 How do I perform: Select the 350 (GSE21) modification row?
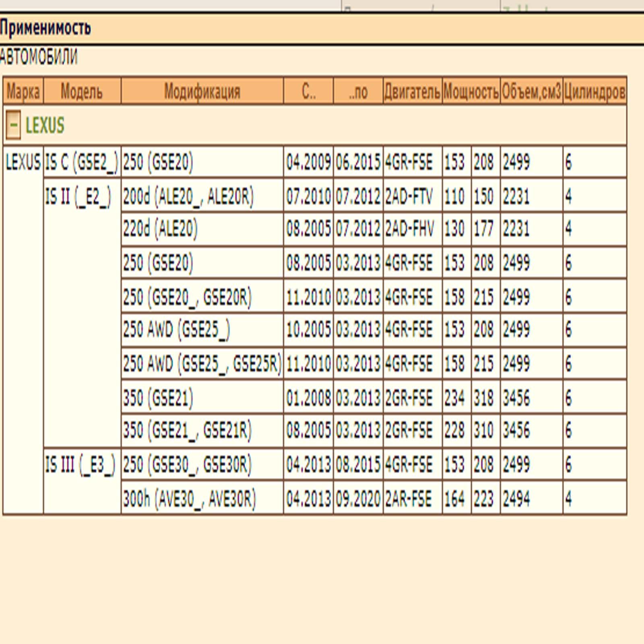(374, 398)
